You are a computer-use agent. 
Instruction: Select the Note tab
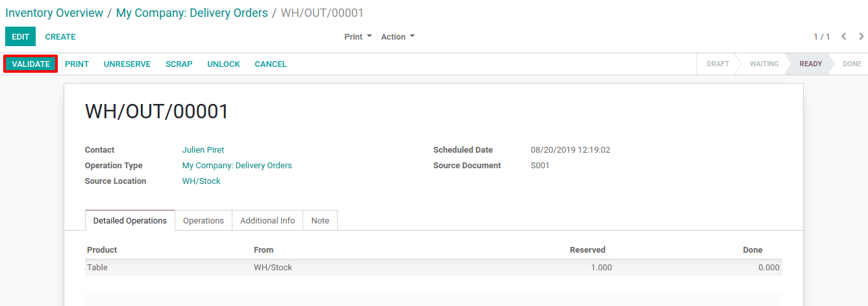[320, 221]
